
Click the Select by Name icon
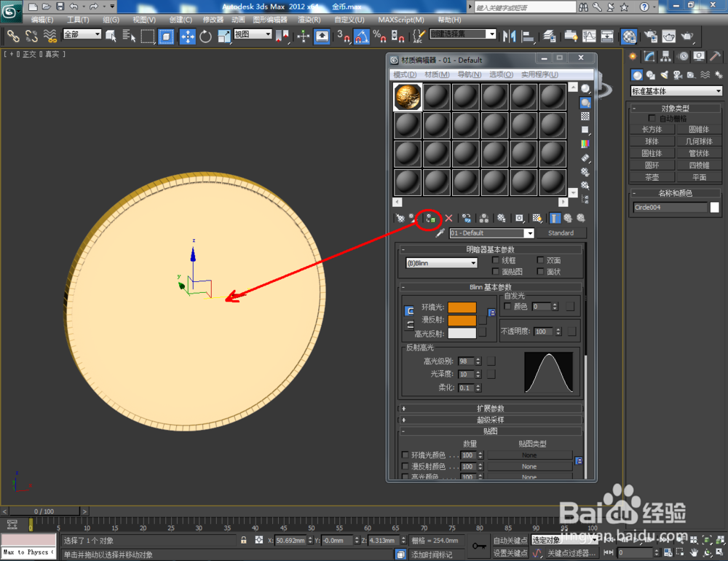(129, 36)
